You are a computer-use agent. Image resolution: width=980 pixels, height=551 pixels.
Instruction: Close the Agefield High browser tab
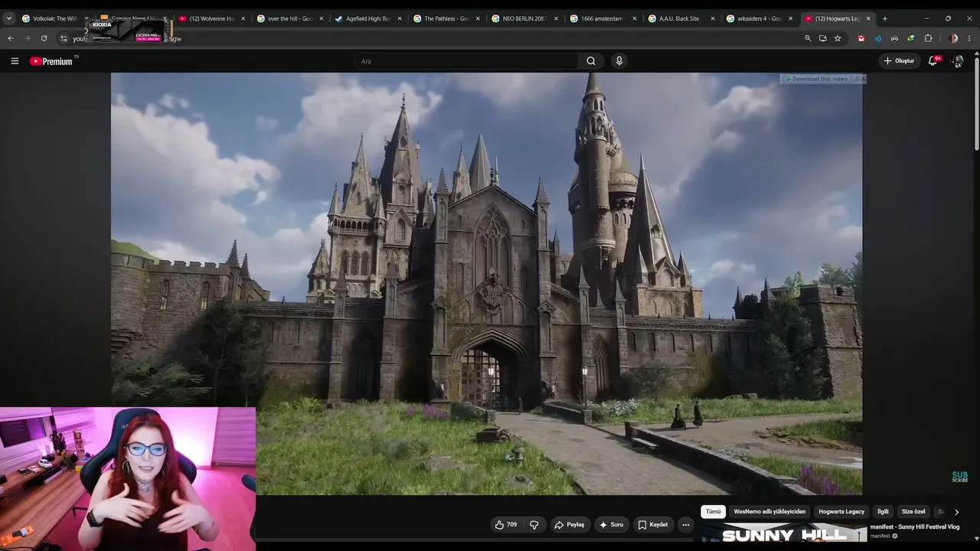click(400, 18)
